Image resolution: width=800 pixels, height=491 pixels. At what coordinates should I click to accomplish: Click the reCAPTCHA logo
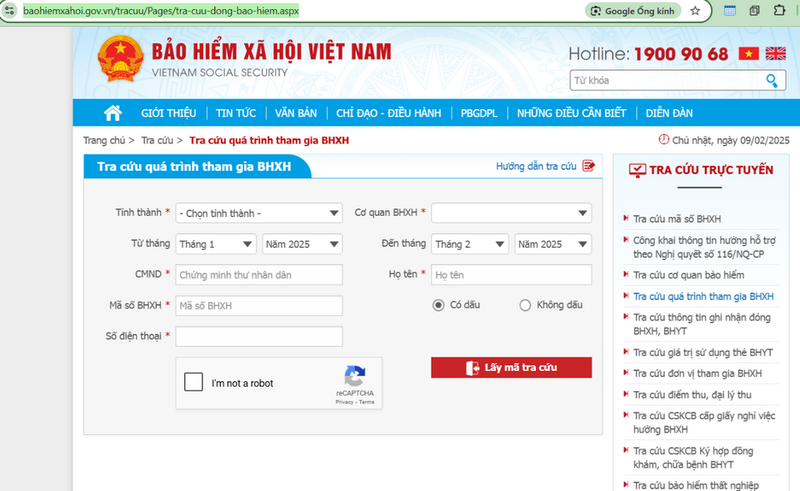pyautogui.click(x=355, y=376)
